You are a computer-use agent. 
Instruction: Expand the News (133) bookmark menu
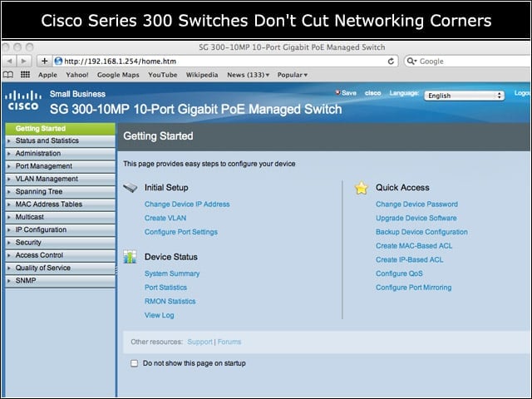[x=248, y=75]
